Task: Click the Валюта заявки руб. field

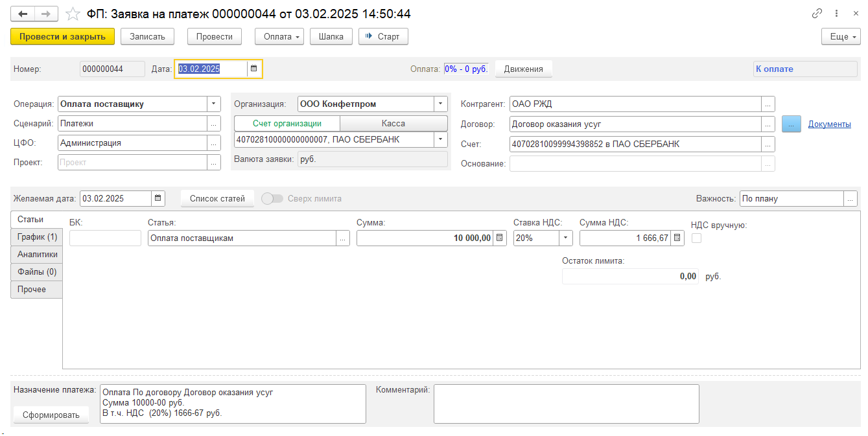Action: (x=373, y=159)
